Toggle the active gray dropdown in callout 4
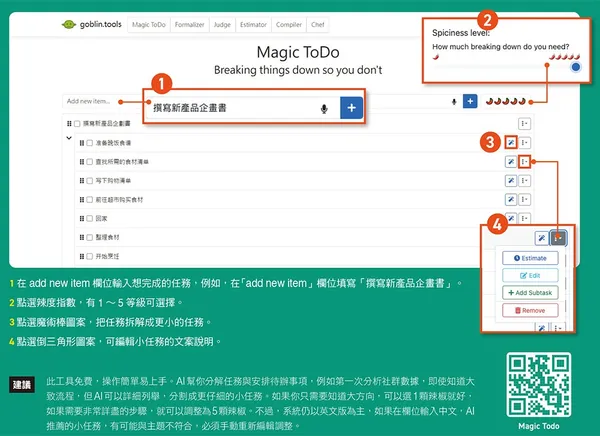Image resolution: width=600 pixels, height=436 pixels. (x=558, y=238)
